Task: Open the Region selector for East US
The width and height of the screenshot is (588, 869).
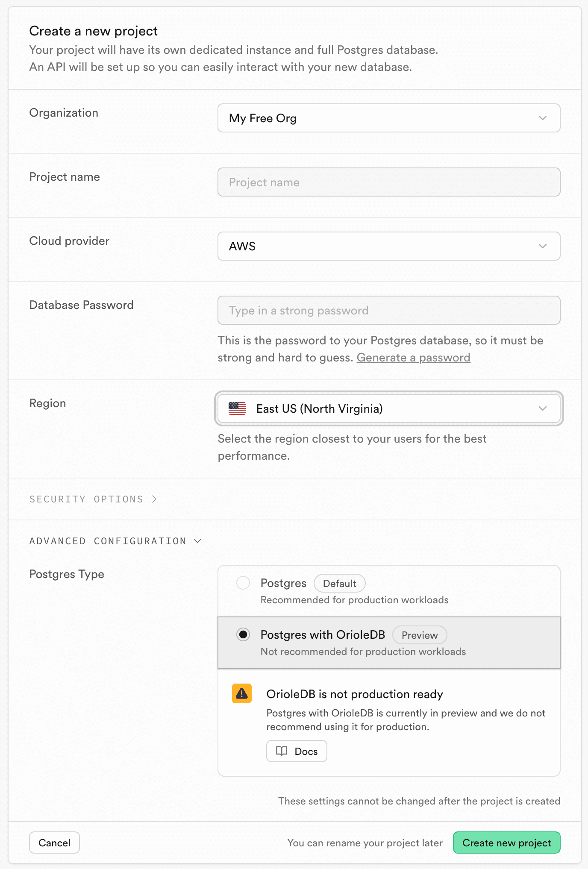Action: click(x=389, y=408)
